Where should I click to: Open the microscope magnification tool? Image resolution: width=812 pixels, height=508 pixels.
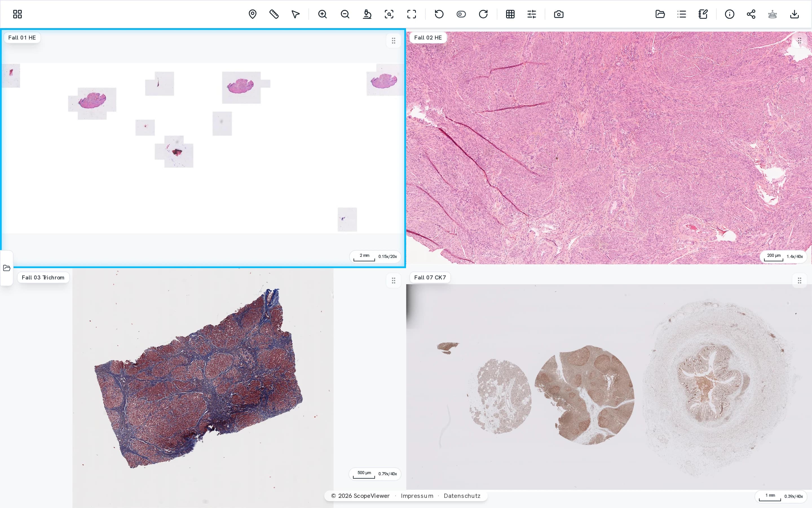click(x=367, y=14)
